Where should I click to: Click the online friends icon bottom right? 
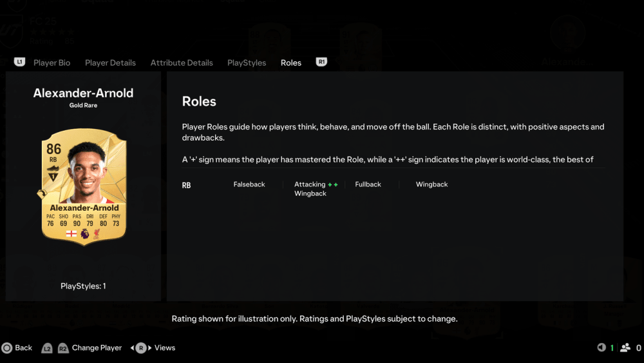pos(625,348)
